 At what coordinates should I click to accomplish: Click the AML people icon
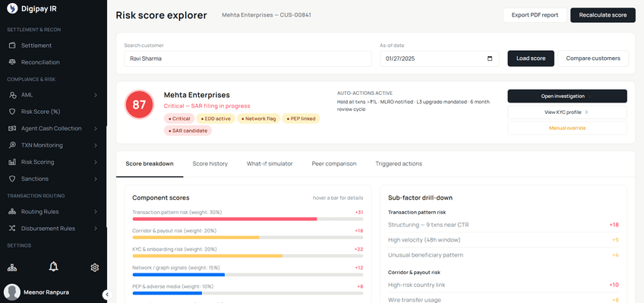[x=12, y=95]
